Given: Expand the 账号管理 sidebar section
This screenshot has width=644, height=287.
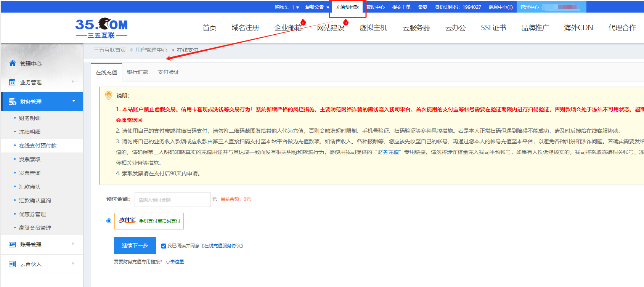Looking at the screenshot, I should pyautogui.click(x=73, y=244).
